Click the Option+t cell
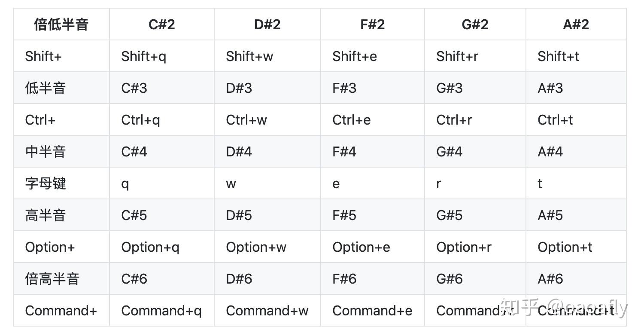The width and height of the screenshot is (644, 336). pos(565,247)
